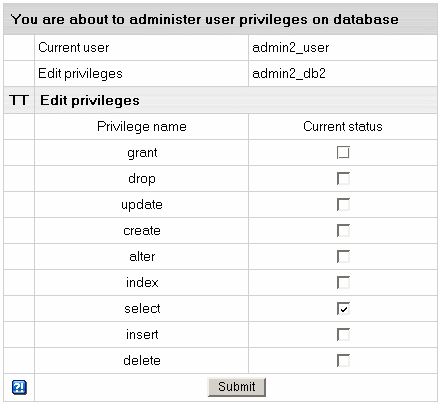The image size is (439, 403).
Task: Check the index privilege checkbox
Action: pos(343,282)
